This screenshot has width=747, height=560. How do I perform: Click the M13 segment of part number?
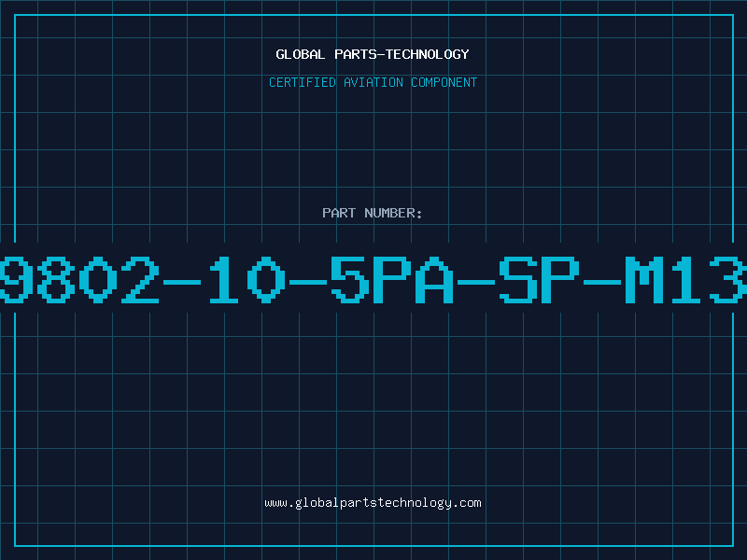pyautogui.click(x=685, y=279)
